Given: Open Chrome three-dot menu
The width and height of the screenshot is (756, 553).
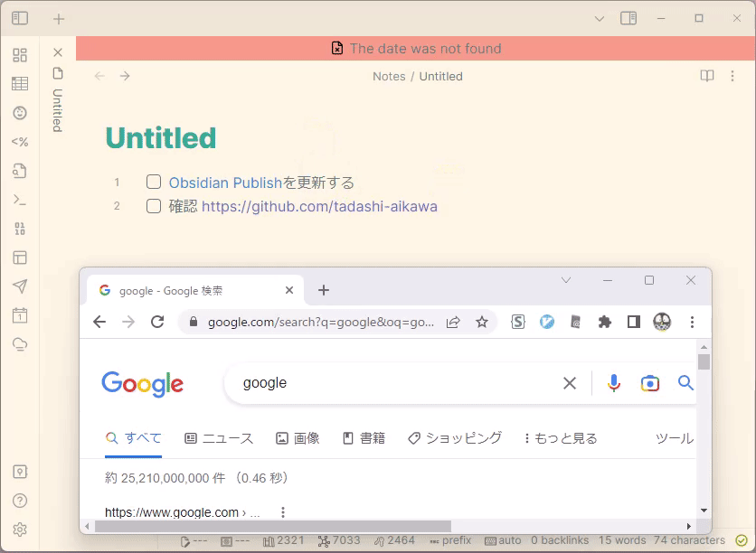Looking at the screenshot, I should pyautogui.click(x=692, y=322).
